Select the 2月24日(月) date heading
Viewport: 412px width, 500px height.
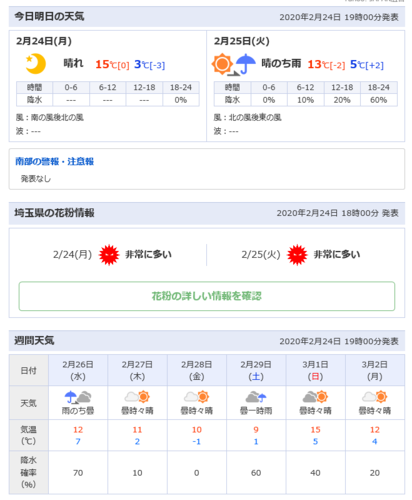point(44,41)
